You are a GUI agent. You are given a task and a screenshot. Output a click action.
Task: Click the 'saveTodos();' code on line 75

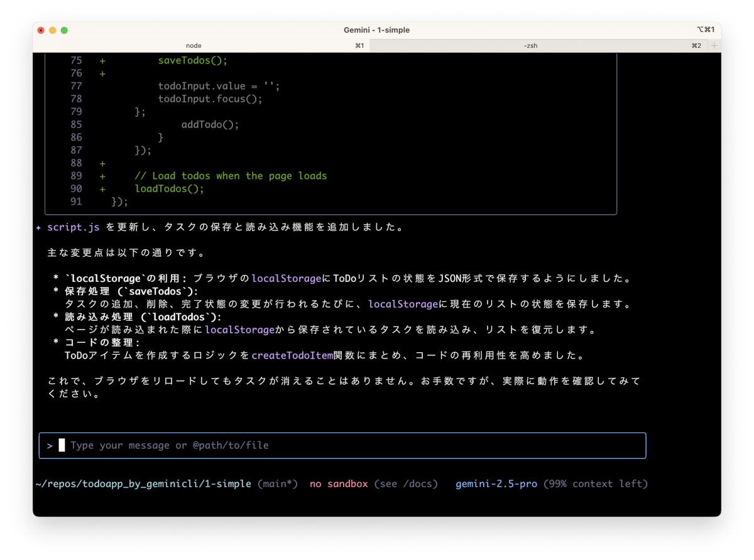click(x=192, y=61)
